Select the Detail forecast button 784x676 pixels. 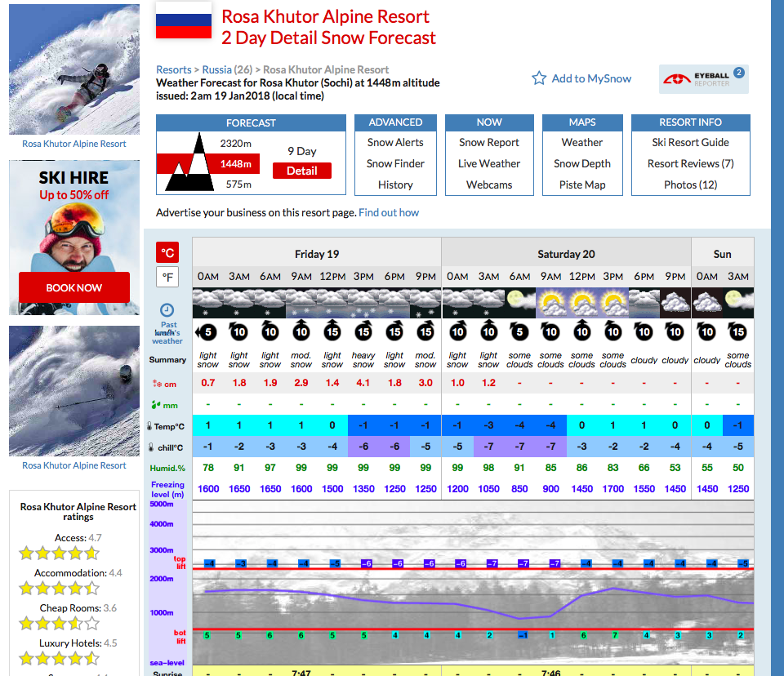[302, 171]
